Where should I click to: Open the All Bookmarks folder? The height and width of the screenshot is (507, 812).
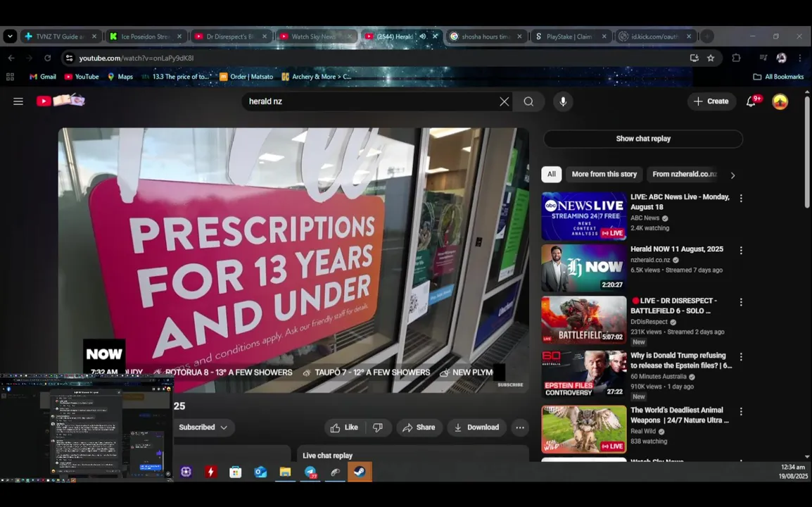point(778,77)
